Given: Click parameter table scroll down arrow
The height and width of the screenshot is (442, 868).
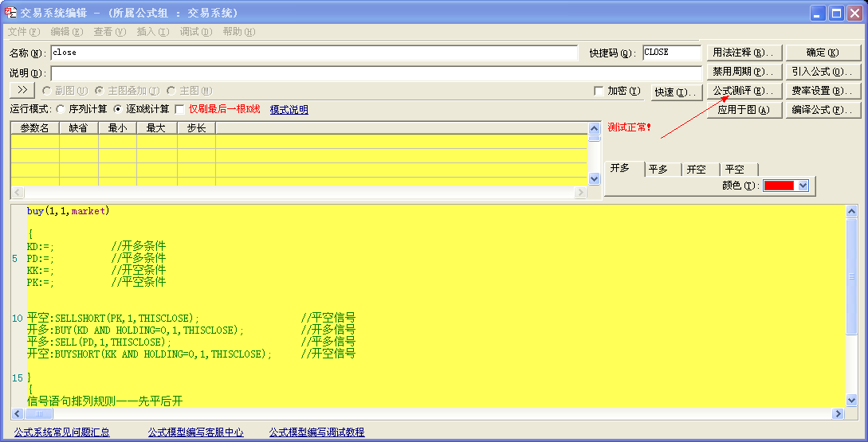Looking at the screenshot, I should (594, 180).
